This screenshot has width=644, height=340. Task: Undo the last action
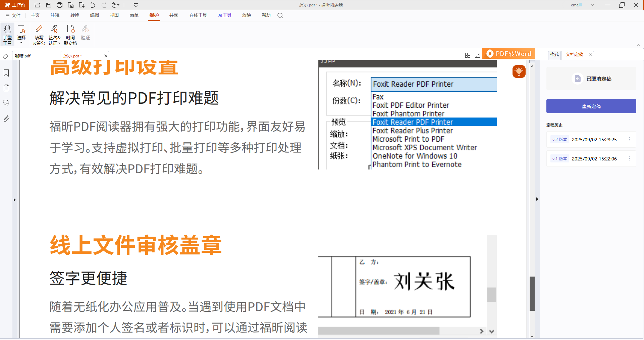[93, 5]
